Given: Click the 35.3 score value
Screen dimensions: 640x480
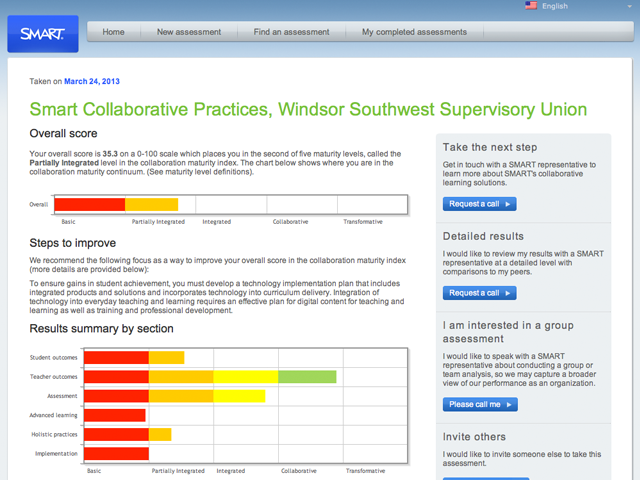Looking at the screenshot, I should click(110, 154).
